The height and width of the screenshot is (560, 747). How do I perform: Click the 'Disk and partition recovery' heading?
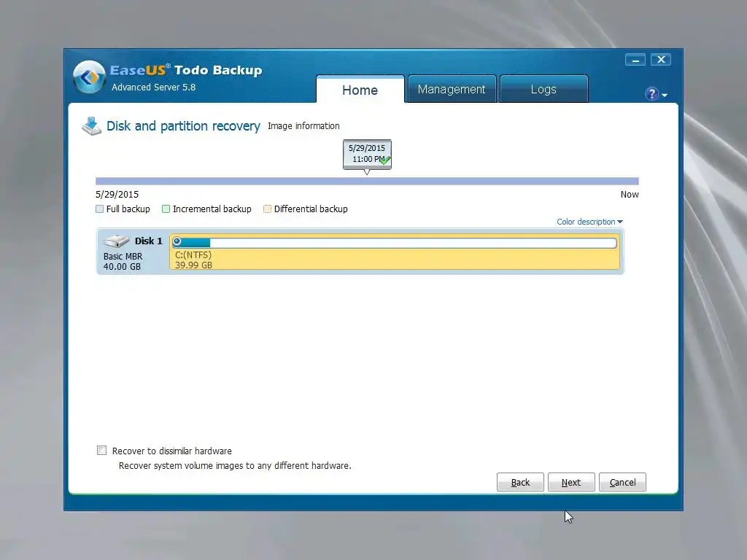pos(183,126)
